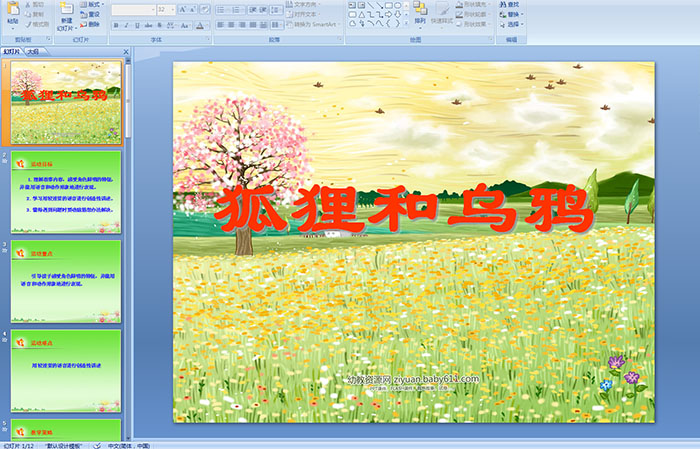
Task: Select the Oval shape in gallery
Action: pos(397,5)
